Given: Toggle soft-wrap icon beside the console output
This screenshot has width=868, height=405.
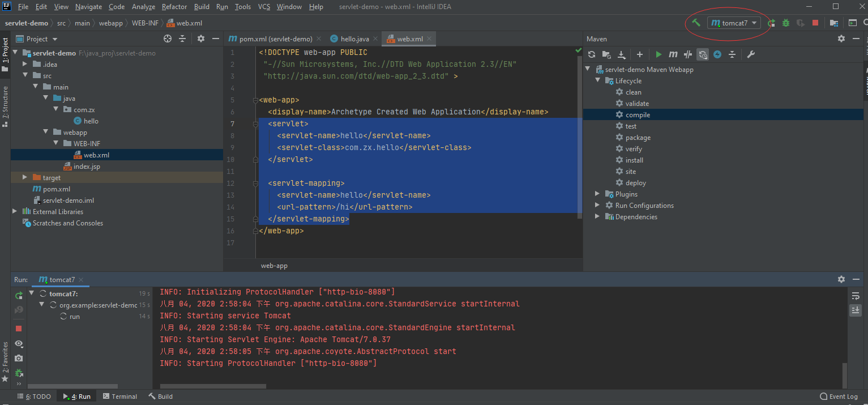Looking at the screenshot, I should pyautogui.click(x=856, y=296).
